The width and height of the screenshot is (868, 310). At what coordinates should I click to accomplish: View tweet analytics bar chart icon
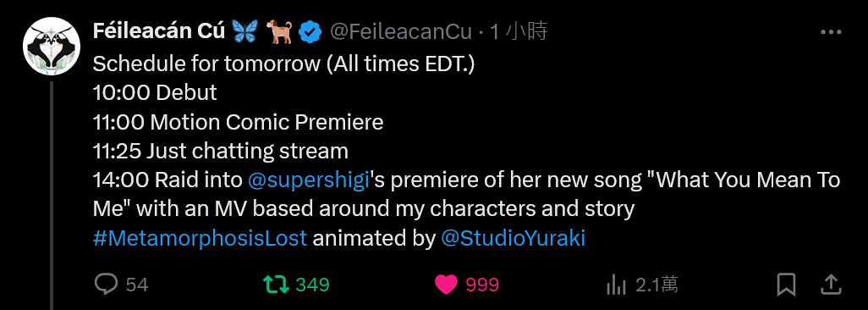616,285
